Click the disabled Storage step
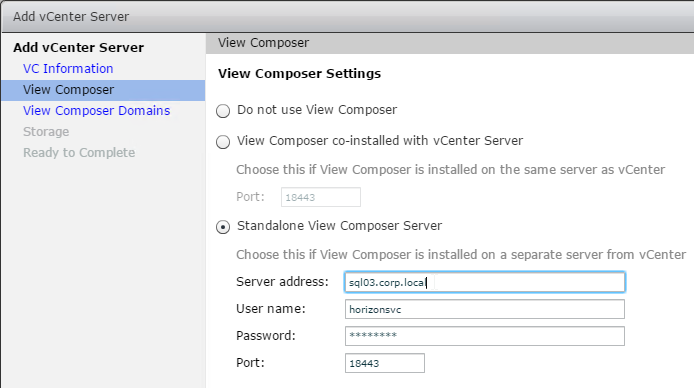Viewport: 694px width, 388px height. coord(46,132)
